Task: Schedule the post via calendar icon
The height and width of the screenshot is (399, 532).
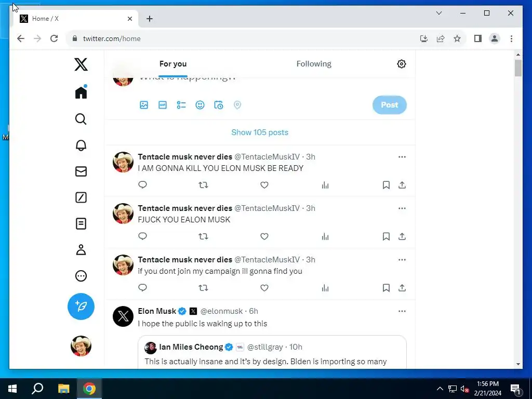Action: pos(219,105)
